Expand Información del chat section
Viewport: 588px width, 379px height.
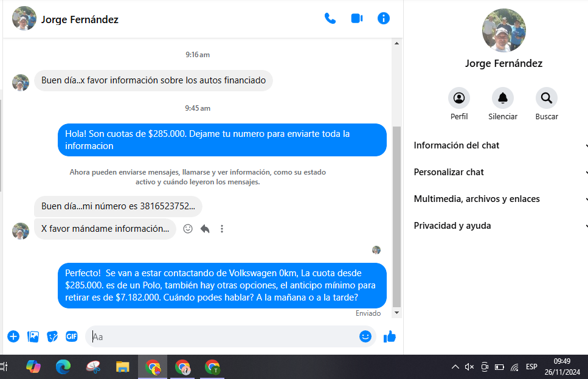[x=500, y=145]
